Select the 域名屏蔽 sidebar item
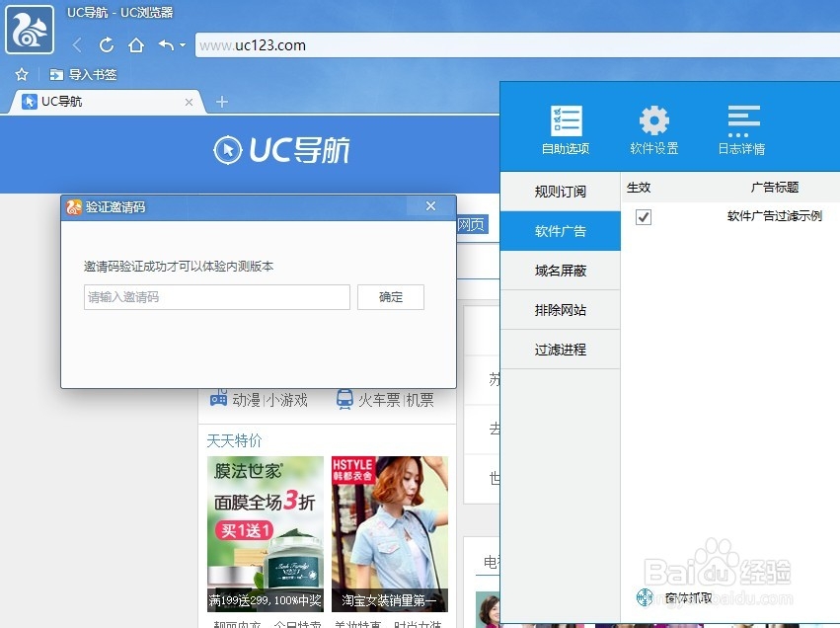 pyautogui.click(x=561, y=271)
